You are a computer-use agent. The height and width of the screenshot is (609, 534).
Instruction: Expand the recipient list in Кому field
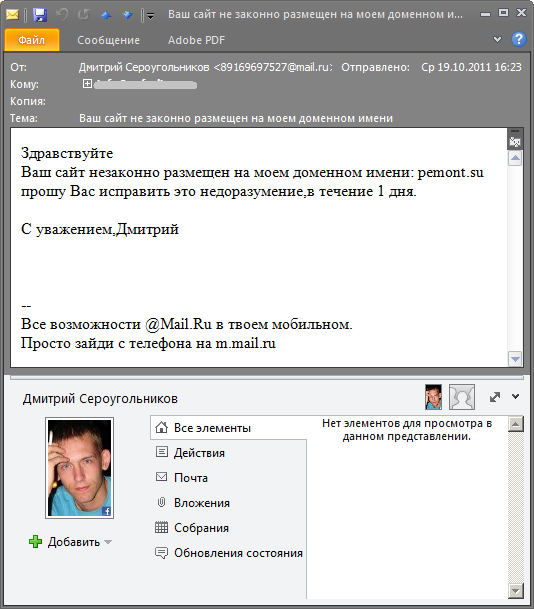87,84
